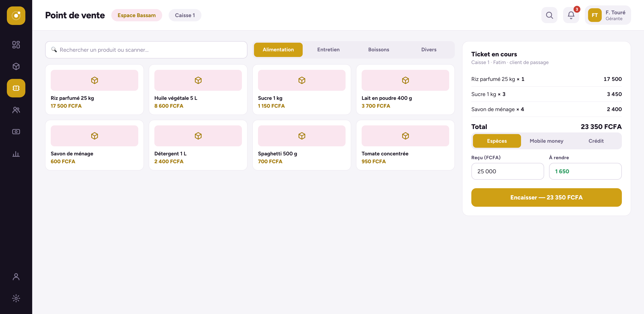This screenshot has width=644, height=314.
Task: Click Encaisser — 23 350 FCFA button
Action: (546, 197)
